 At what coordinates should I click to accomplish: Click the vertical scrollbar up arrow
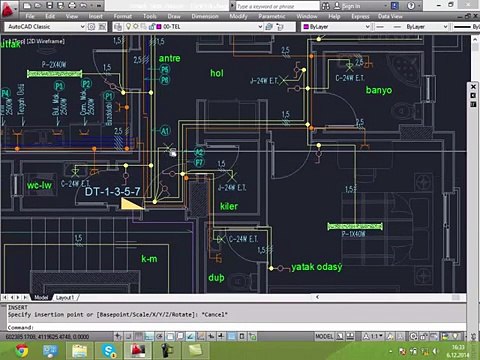pos(475,39)
